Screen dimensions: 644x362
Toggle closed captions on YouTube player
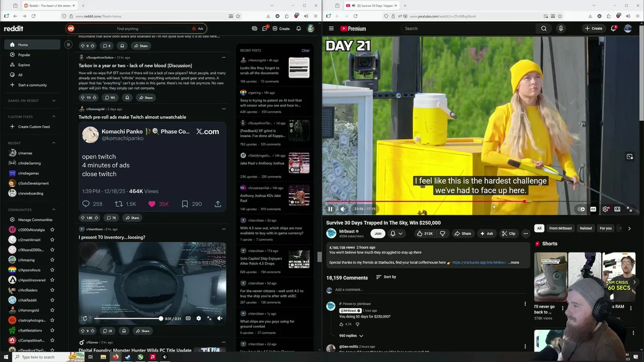[x=593, y=209]
